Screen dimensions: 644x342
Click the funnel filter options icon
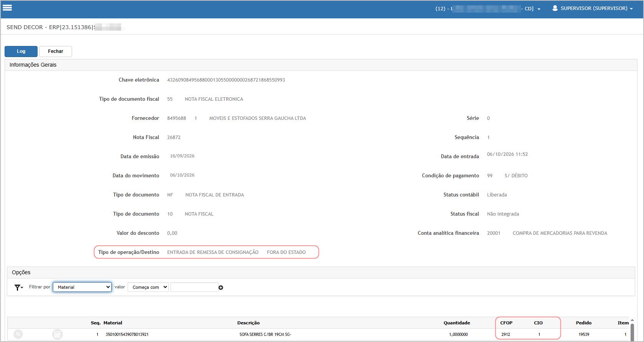18,287
